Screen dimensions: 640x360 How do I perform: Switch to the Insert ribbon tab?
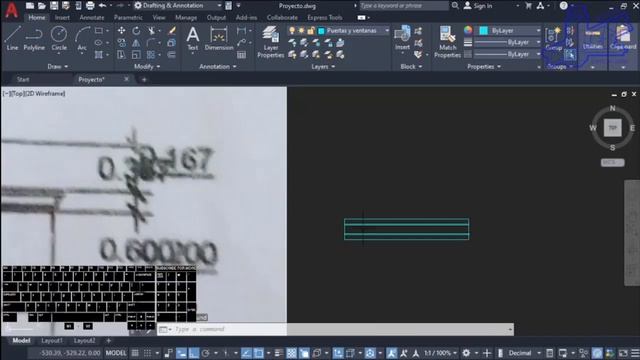62,18
